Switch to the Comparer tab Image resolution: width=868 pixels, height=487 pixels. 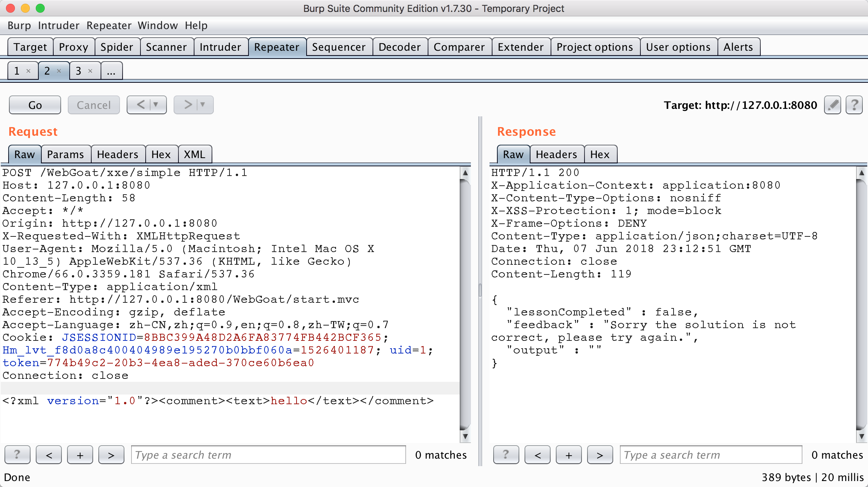click(459, 47)
